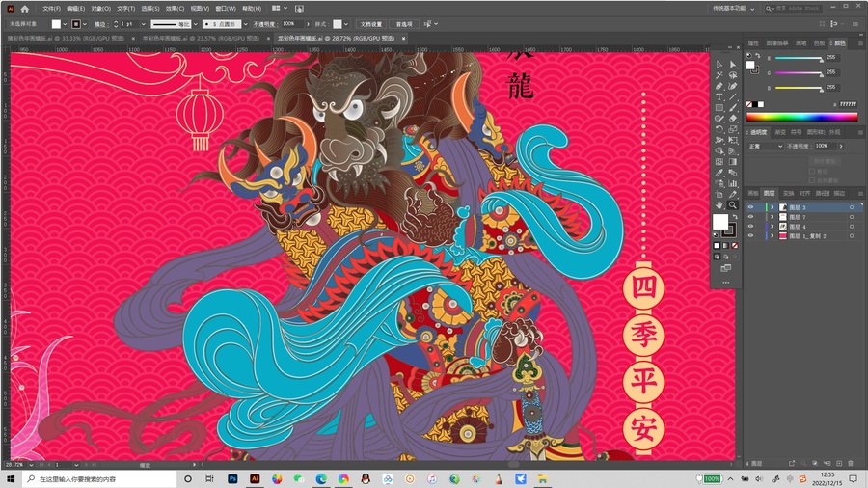Click the delete layer trash icon
The image size is (868, 488).
(851, 463)
